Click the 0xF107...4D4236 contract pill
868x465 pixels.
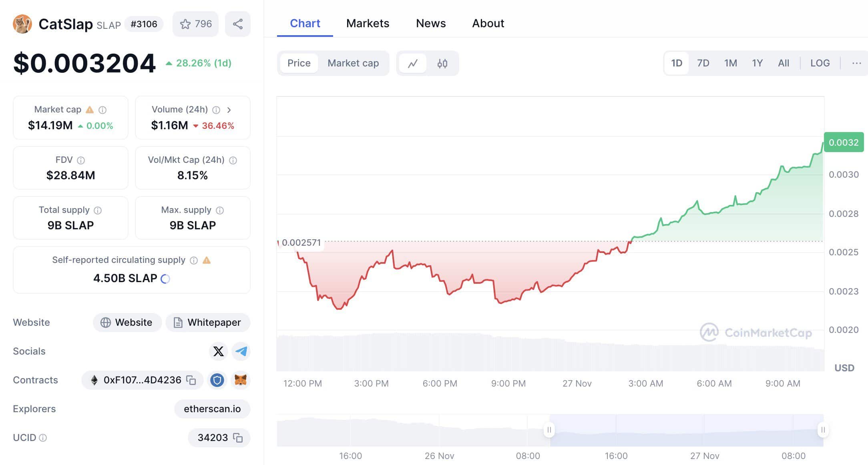coord(142,380)
